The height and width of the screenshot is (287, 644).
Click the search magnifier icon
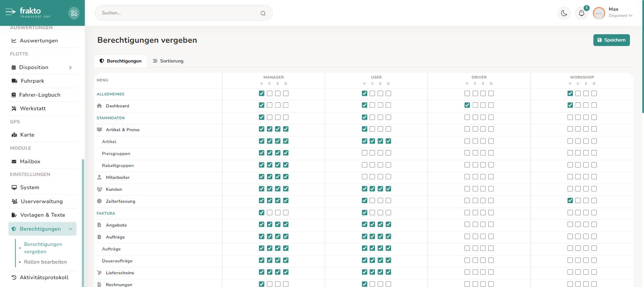click(263, 13)
